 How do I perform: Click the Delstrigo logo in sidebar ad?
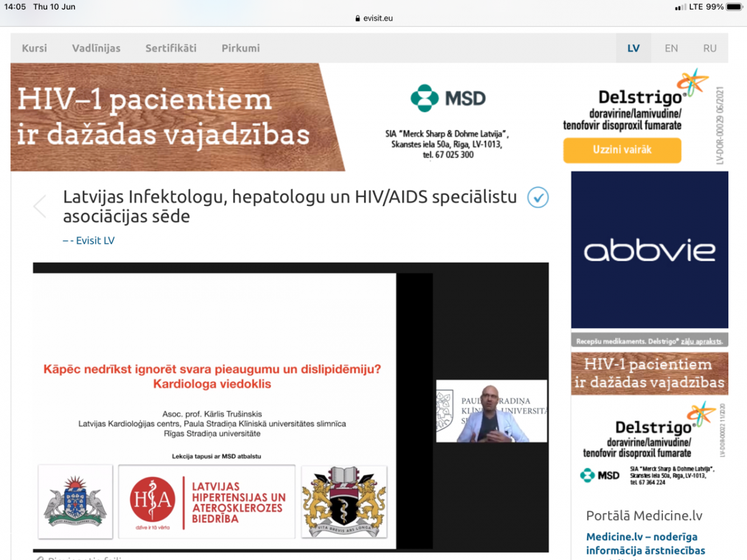pos(665,419)
